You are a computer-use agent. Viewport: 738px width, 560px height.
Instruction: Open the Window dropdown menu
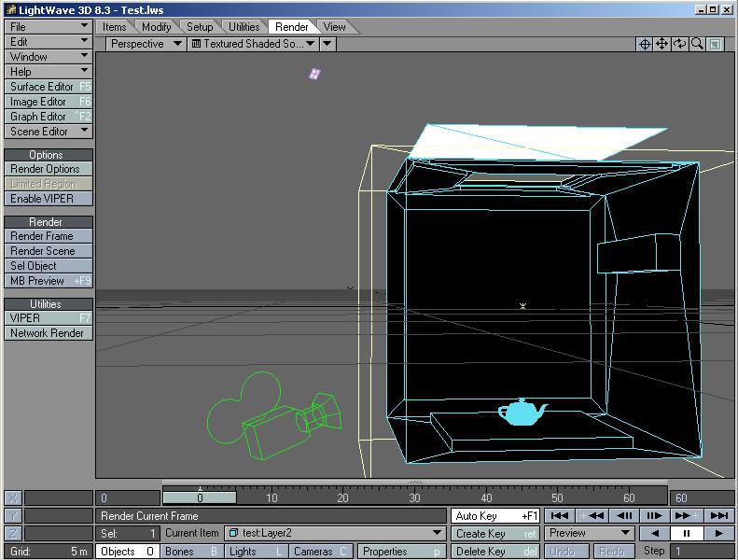[x=49, y=57]
